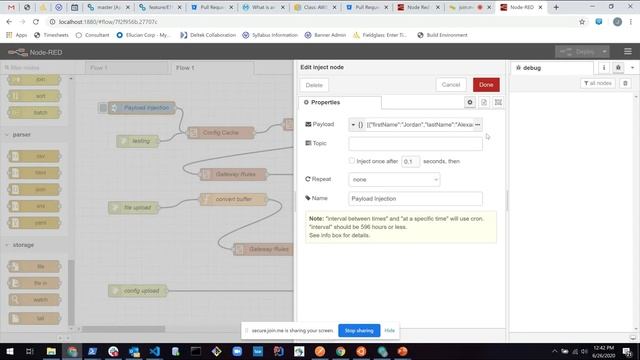Enable Inject once after checkbox
640x360 pixels.
351,161
